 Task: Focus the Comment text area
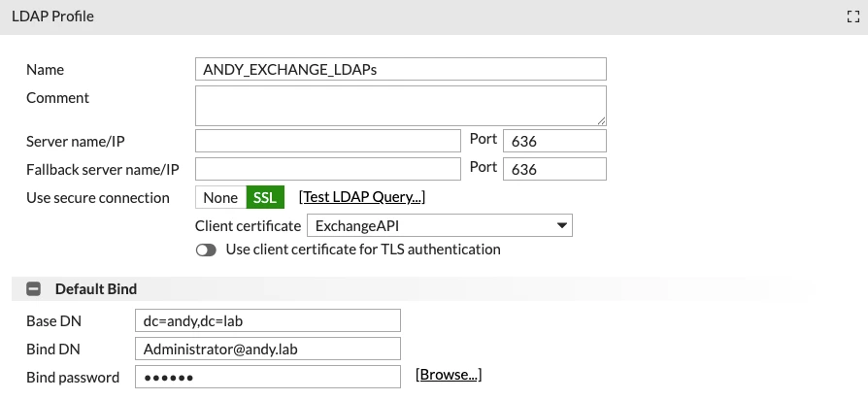coord(401,106)
